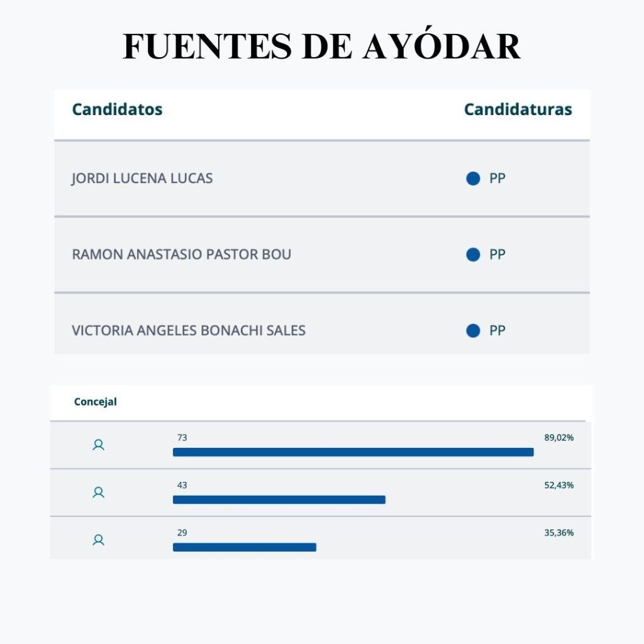The width and height of the screenshot is (644, 644).
Task: Click the 52,43% progress bar
Action: (279, 500)
